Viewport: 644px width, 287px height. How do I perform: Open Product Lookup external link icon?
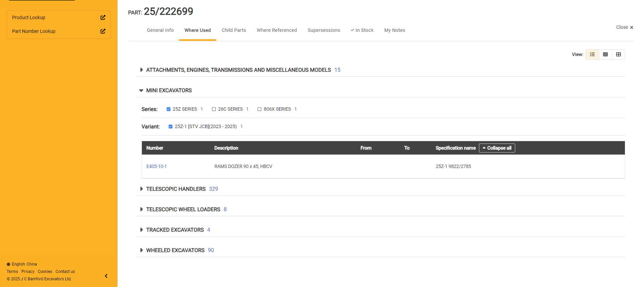tap(103, 17)
